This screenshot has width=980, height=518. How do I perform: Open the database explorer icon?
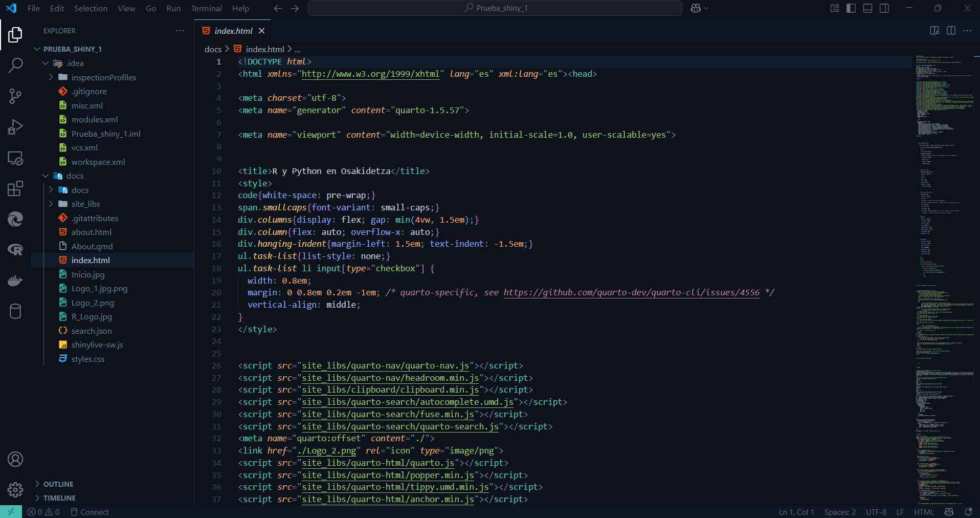(x=15, y=311)
